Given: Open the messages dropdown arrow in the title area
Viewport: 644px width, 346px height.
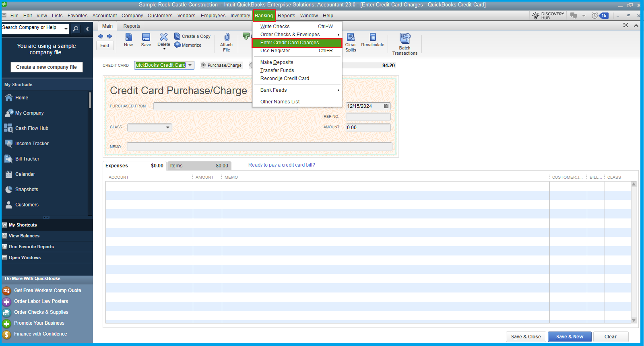Looking at the screenshot, I should (x=584, y=16).
